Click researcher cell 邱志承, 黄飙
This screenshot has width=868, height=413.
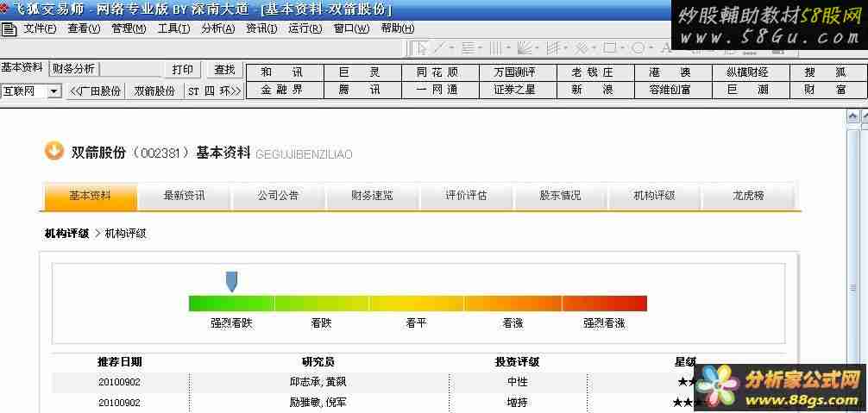pyautogui.click(x=318, y=382)
